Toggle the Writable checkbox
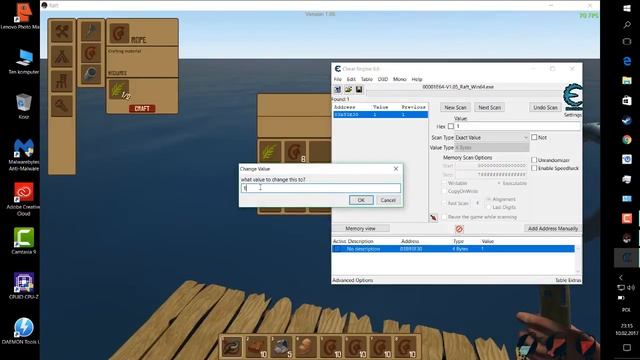Screen dimensions: 640x360 coord(444,183)
